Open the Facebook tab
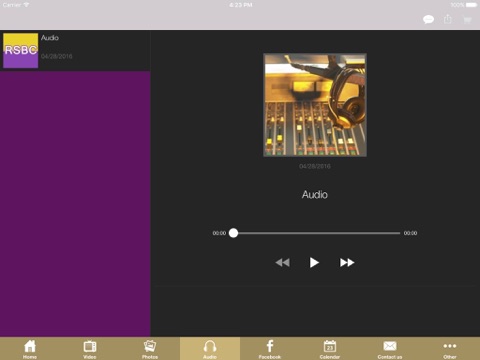 (270, 348)
